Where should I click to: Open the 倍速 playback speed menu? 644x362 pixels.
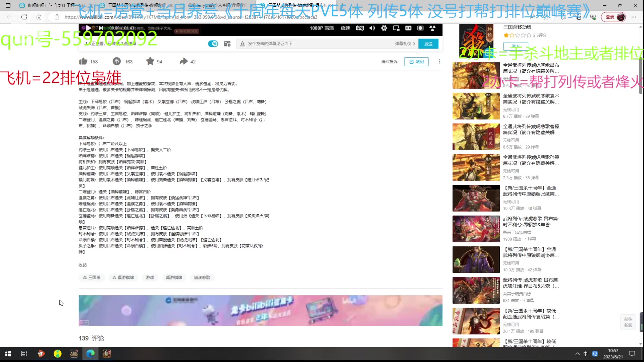[x=345, y=28]
